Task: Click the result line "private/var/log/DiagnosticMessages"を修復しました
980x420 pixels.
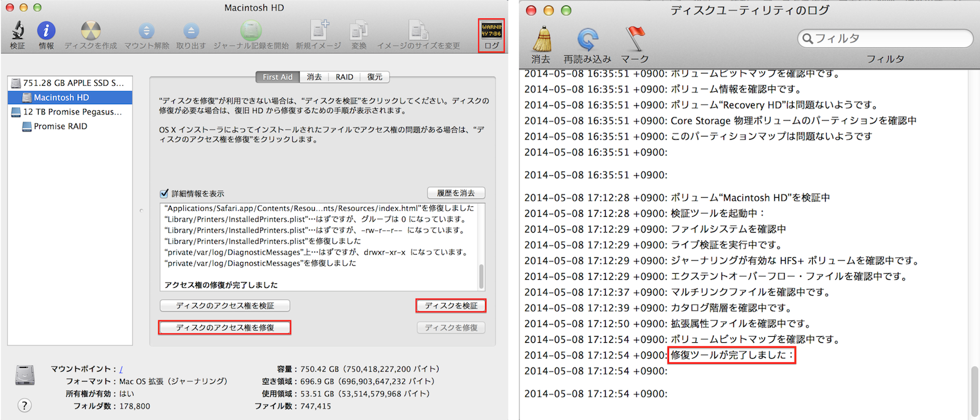Action: (260, 263)
